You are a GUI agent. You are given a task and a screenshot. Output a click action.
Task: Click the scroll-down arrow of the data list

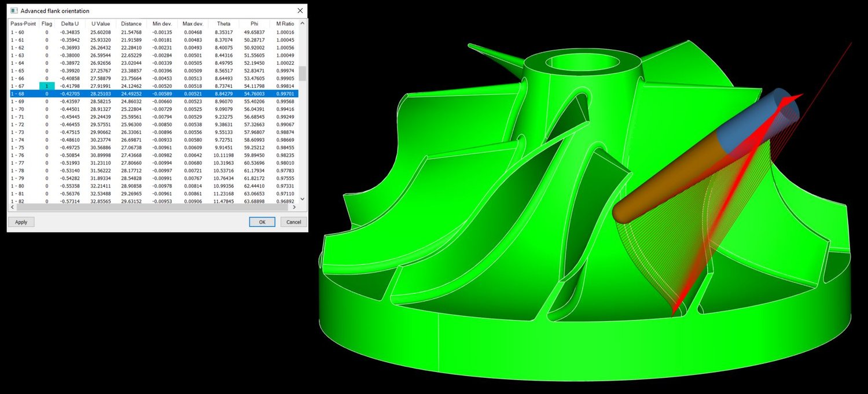pos(302,198)
